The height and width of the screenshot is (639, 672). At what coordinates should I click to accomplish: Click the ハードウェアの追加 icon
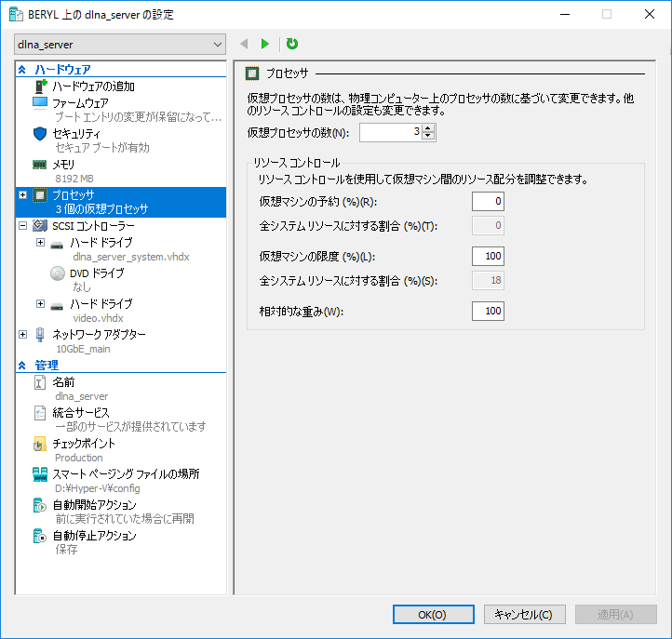tap(40, 87)
